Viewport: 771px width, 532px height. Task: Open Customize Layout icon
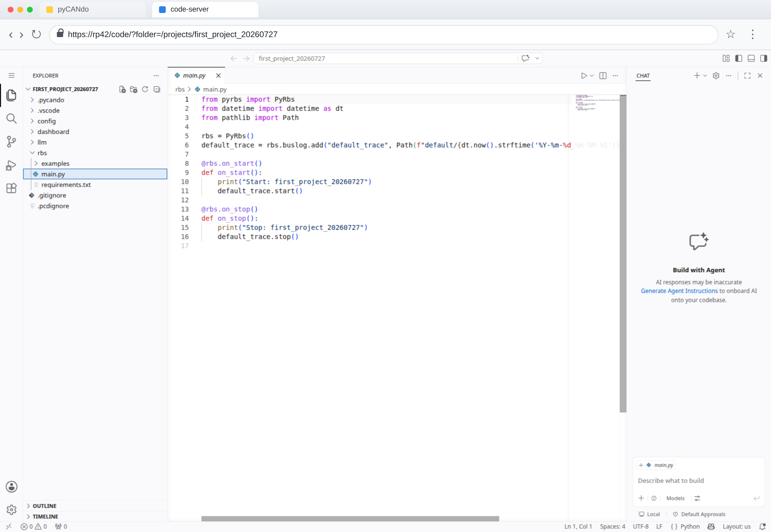click(726, 58)
